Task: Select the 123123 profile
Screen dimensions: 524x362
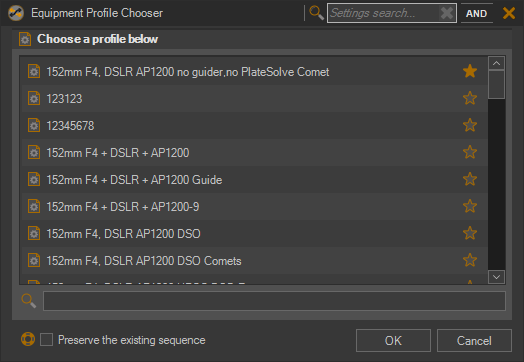Action: [x=255, y=99]
